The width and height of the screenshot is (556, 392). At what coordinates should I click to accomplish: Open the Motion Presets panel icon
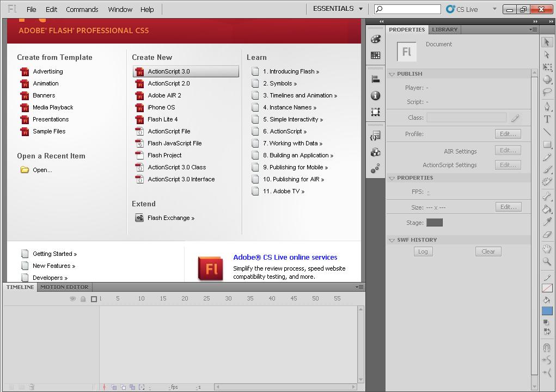376,168
